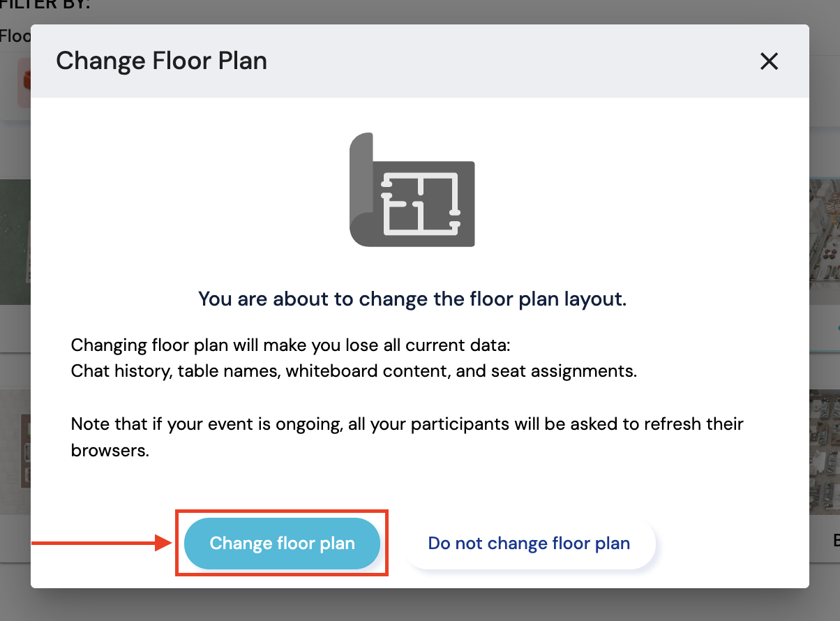Click the dialog's gray header bar
Viewport: 840px width, 621px height.
(x=488, y=61)
